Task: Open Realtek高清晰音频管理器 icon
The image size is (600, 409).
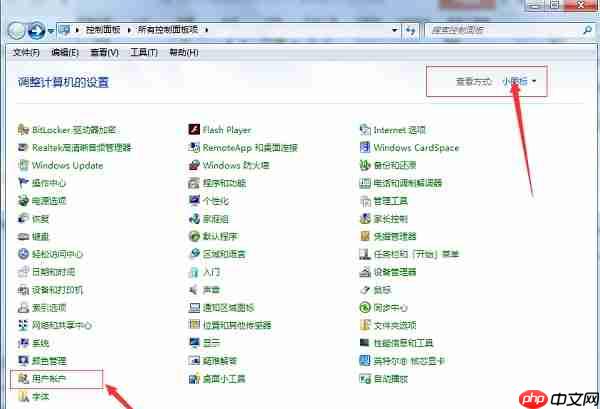Action: coord(23,147)
